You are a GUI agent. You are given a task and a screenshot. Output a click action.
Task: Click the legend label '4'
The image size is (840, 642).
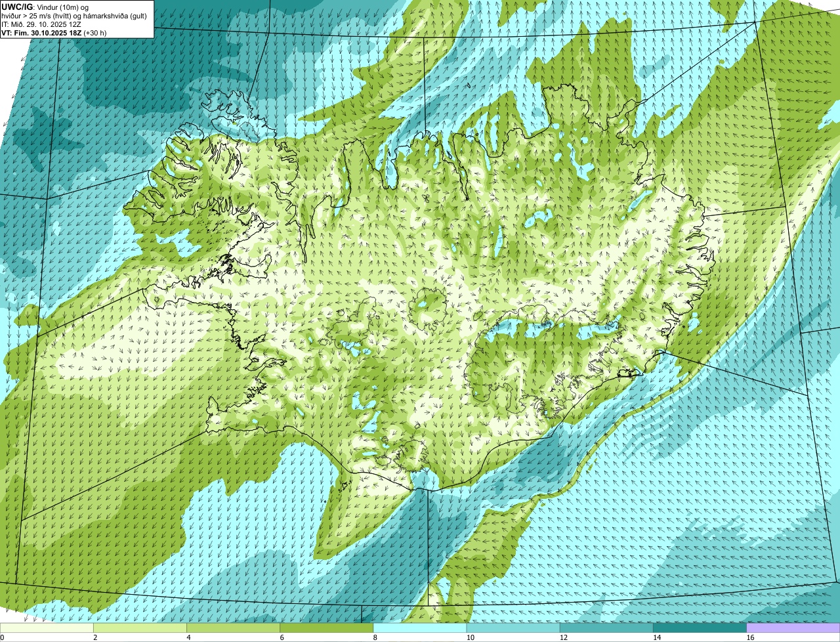pos(188,637)
